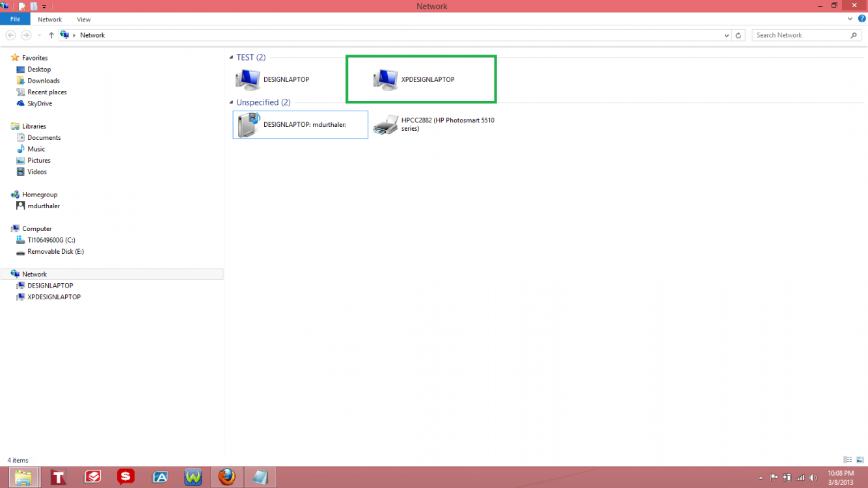868x488 pixels.
Task: Select the DESIGNLAPTOP computer icon in TEST
Action: [248, 79]
